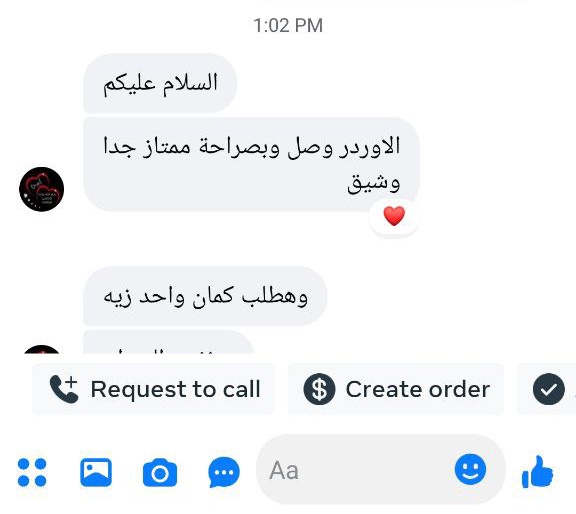Tap the 1:02 PM timestamp
The width and height of the screenshot is (576, 514).
(x=288, y=26)
